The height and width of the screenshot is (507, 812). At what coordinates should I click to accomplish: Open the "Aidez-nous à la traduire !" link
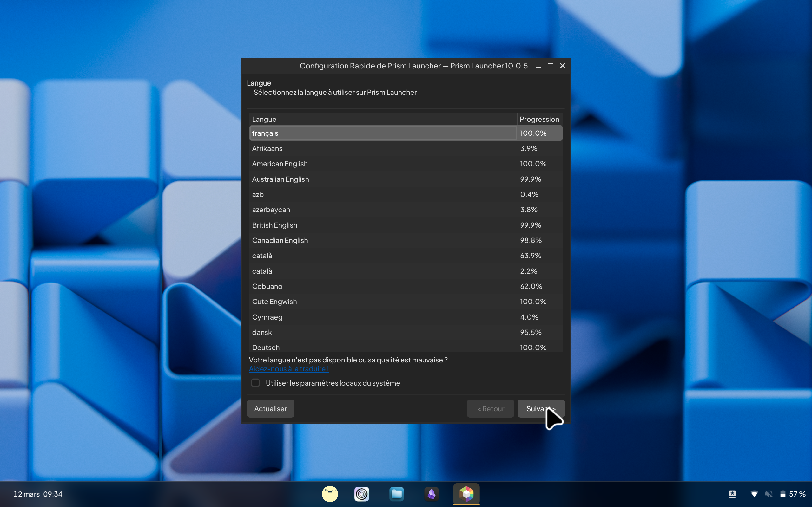click(289, 369)
